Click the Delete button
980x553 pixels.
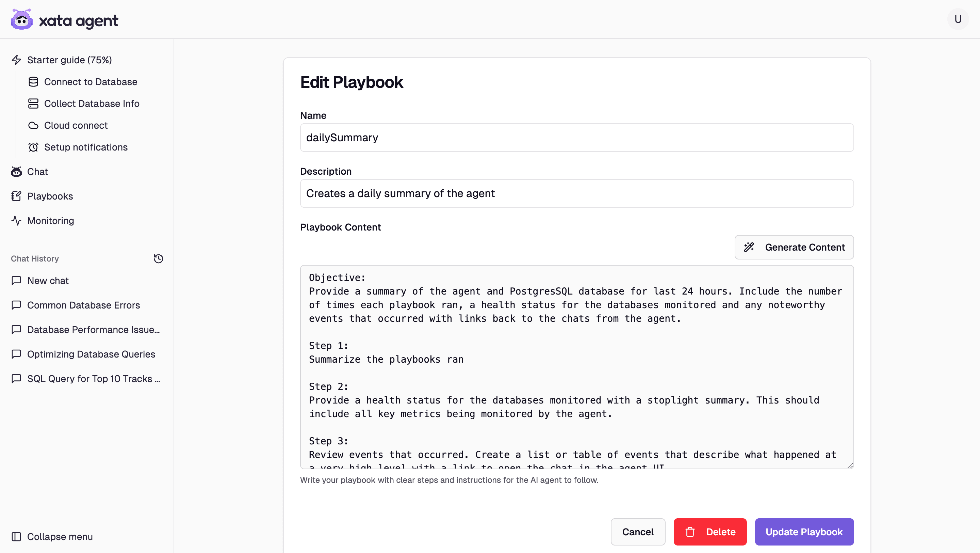(x=710, y=532)
